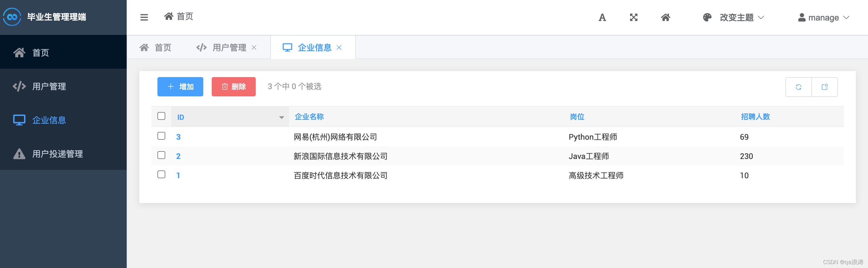Image resolution: width=868 pixels, height=268 pixels.
Task: Check the row for 百度时代信息技术有限公司
Action: [x=161, y=174]
